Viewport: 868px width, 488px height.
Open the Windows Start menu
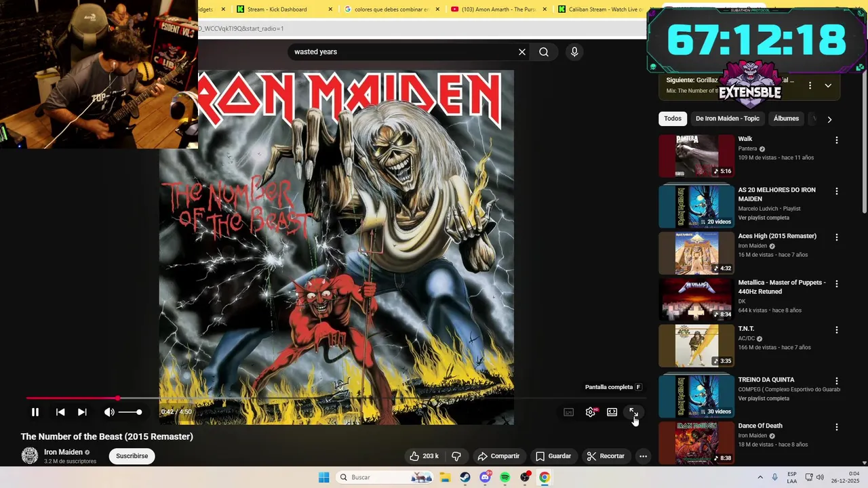point(324,477)
